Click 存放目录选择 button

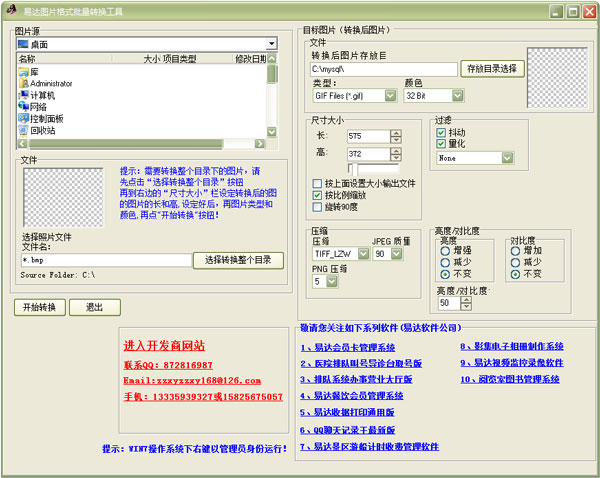point(492,69)
